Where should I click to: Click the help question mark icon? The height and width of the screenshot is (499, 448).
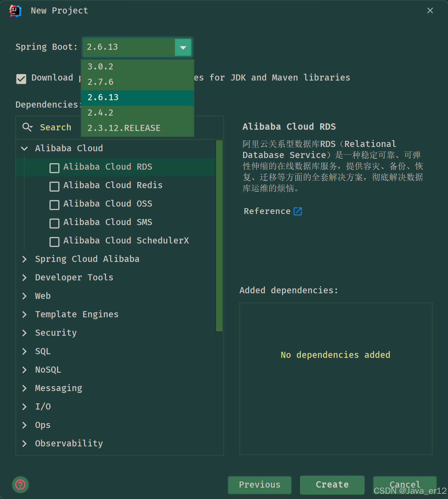click(x=20, y=485)
